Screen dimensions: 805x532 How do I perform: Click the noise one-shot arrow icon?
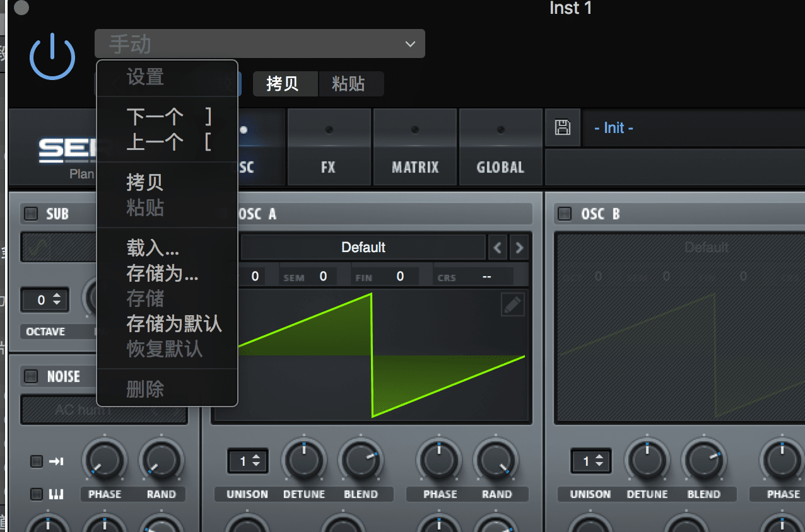click(x=56, y=461)
